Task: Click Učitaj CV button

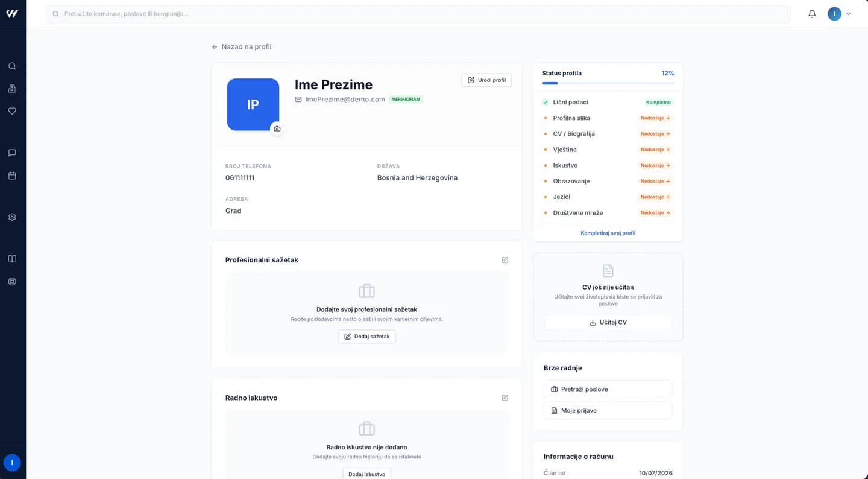Action: pyautogui.click(x=608, y=322)
